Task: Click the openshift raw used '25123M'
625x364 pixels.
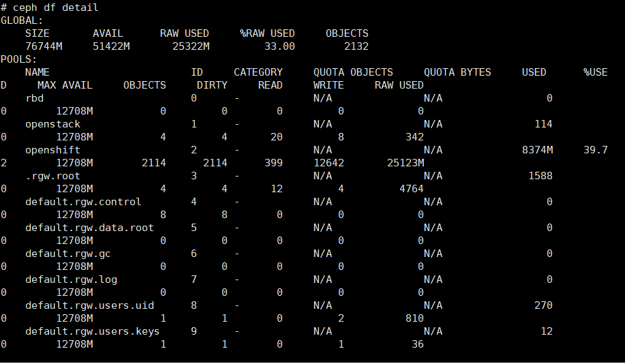Action: 406,163
